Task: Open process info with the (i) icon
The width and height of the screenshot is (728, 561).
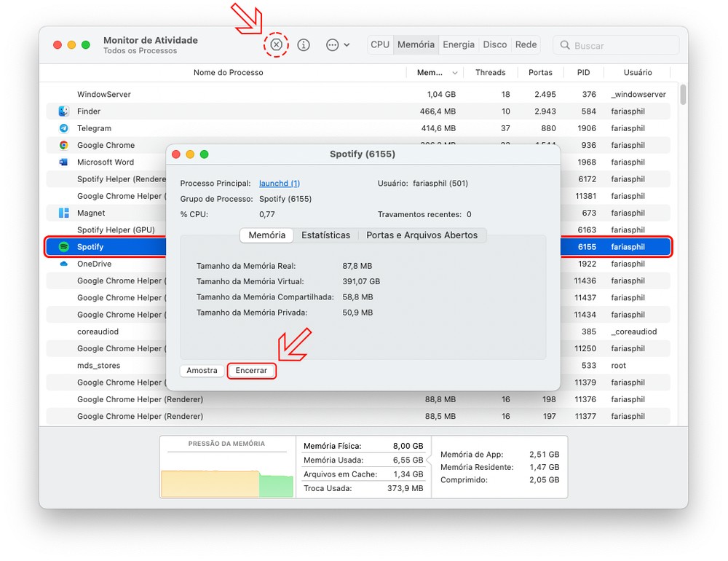Action: pyautogui.click(x=304, y=44)
